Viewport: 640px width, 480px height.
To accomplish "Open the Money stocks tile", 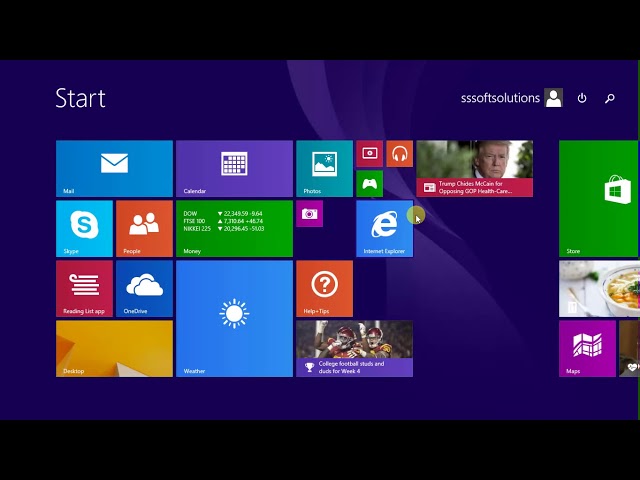I will click(234, 229).
